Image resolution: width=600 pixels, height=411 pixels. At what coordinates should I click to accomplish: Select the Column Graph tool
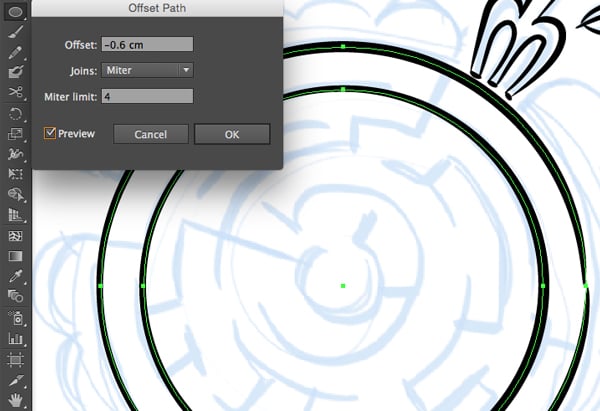15,338
